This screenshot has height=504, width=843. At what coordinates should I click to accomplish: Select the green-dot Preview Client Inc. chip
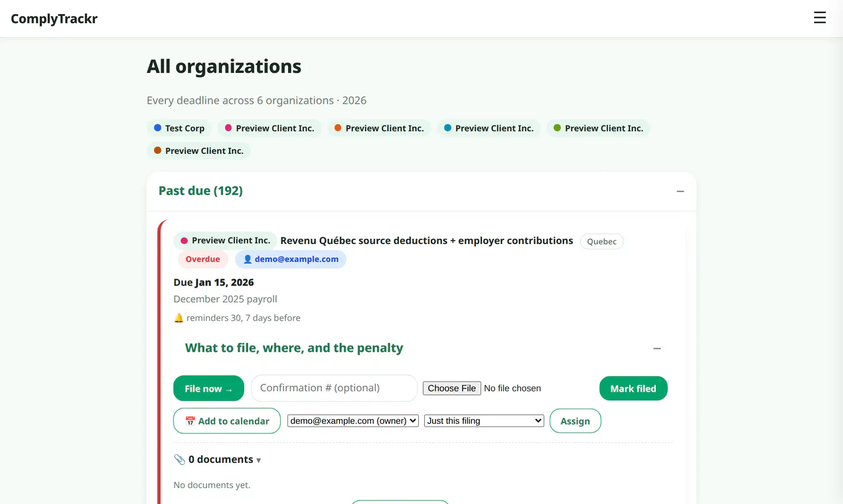coord(598,128)
